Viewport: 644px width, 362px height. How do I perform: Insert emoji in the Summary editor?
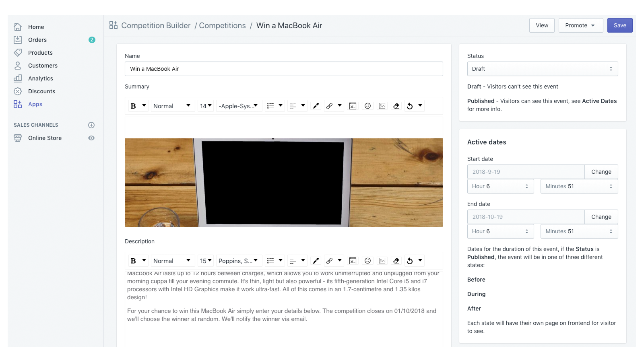(367, 106)
